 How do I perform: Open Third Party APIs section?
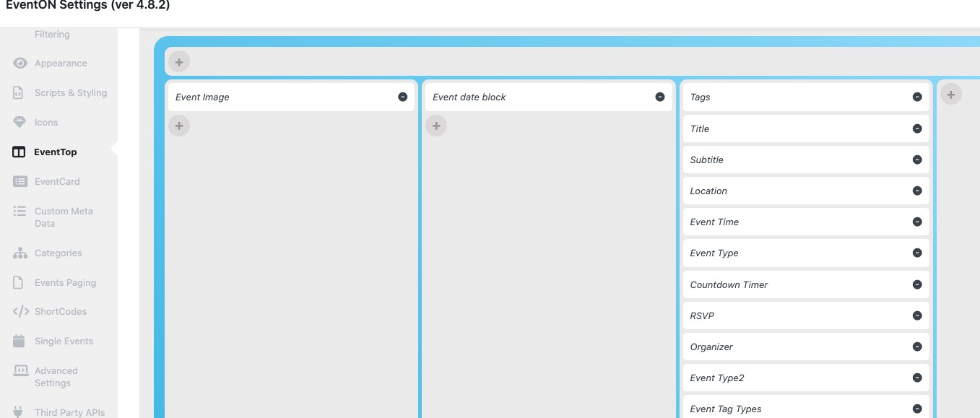click(x=69, y=412)
